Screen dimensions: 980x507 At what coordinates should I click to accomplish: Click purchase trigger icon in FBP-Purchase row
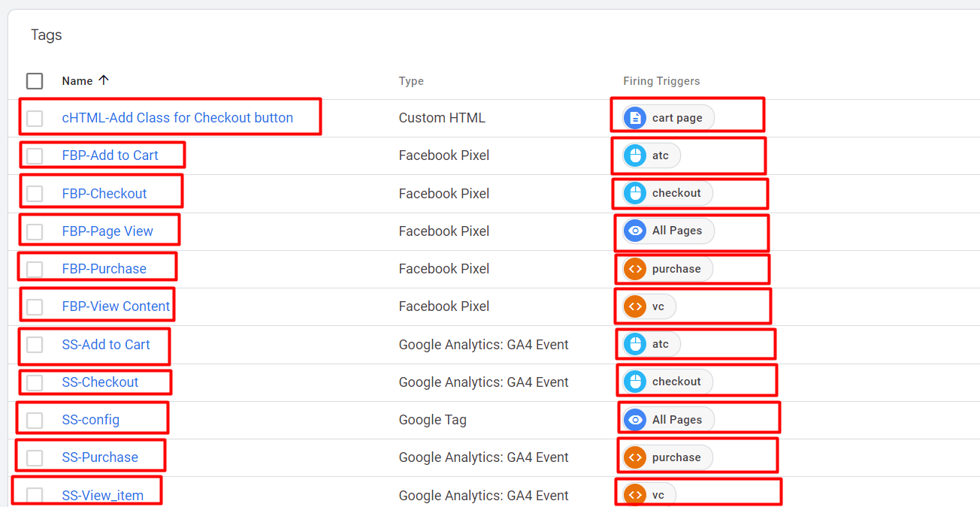pyautogui.click(x=635, y=269)
